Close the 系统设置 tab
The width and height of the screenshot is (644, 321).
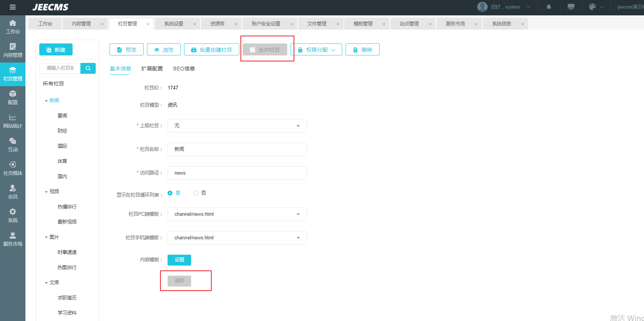194,24
